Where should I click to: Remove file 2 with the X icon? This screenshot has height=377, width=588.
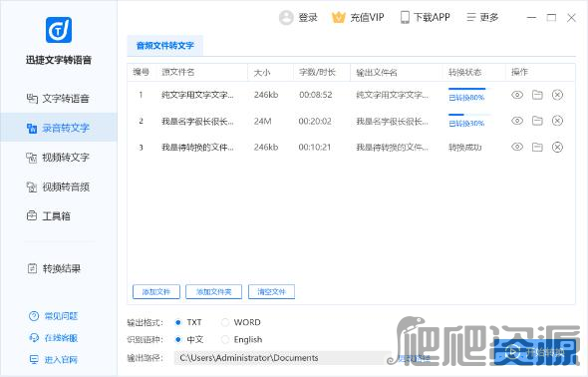click(x=558, y=121)
